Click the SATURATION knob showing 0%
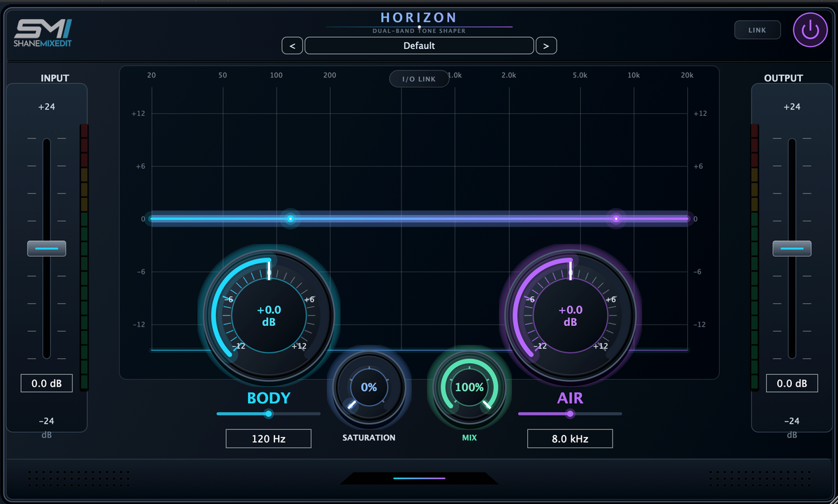 [x=369, y=387]
